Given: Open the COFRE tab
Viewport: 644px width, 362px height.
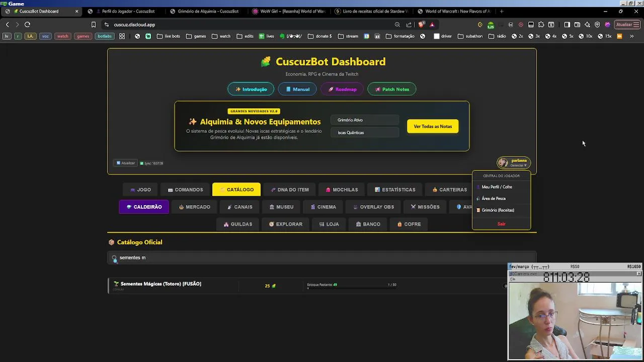Looking at the screenshot, I should click(409, 224).
